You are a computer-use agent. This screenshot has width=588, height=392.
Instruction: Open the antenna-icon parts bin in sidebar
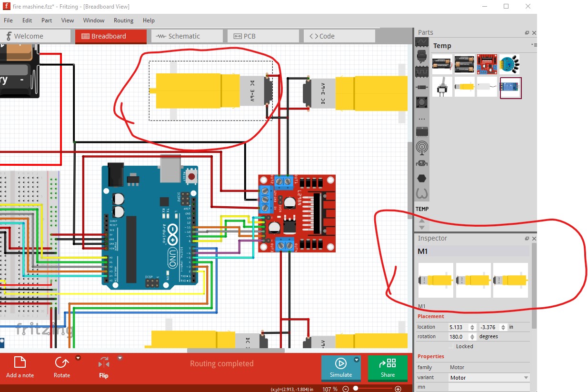tap(421, 147)
